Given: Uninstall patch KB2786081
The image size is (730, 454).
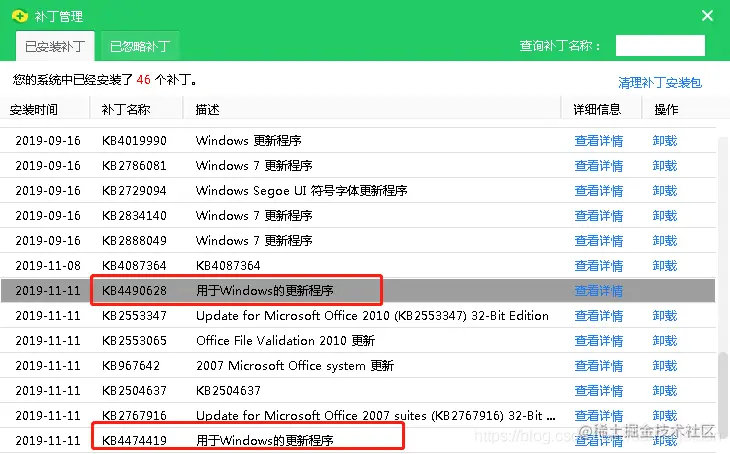Looking at the screenshot, I should click(x=664, y=166).
